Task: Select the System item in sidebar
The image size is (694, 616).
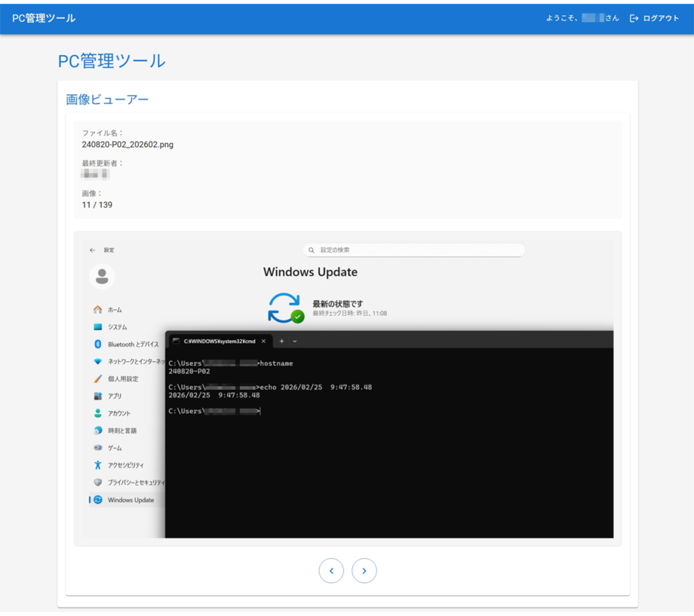Action: [x=117, y=327]
